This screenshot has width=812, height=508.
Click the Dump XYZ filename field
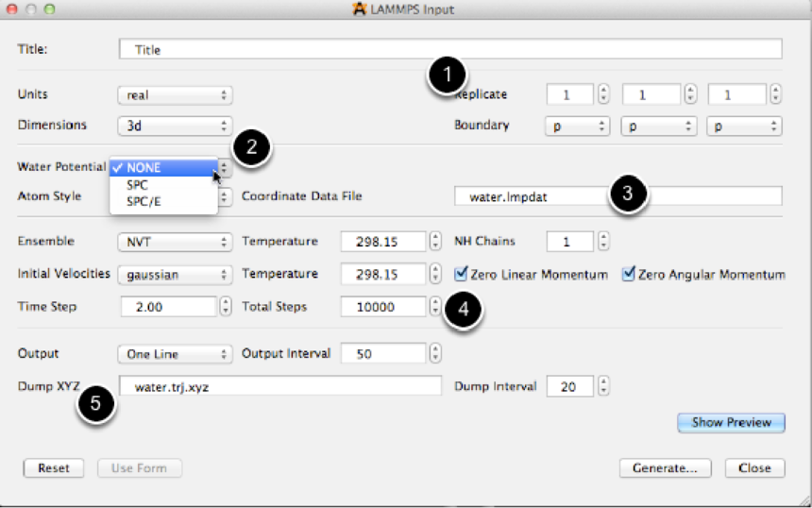[x=280, y=386]
